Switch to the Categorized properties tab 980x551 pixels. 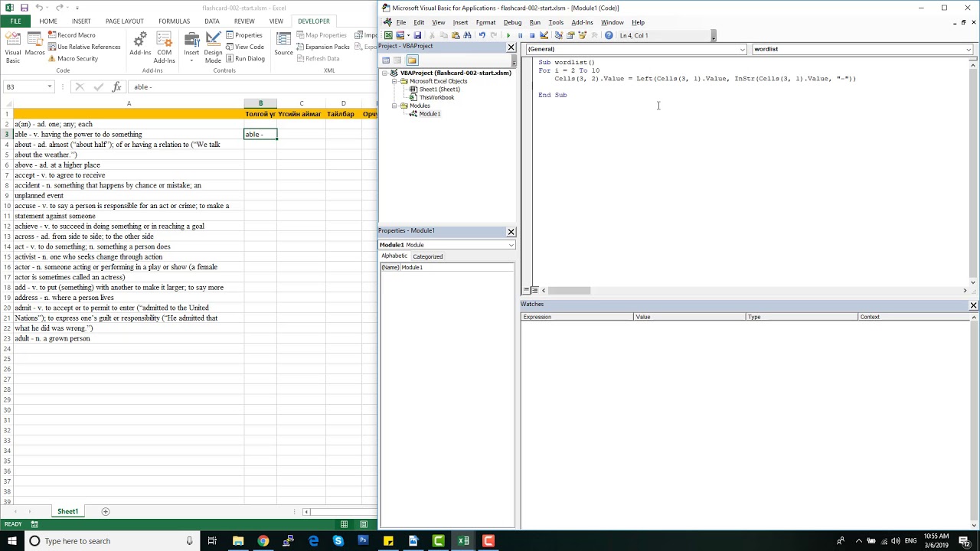point(427,256)
